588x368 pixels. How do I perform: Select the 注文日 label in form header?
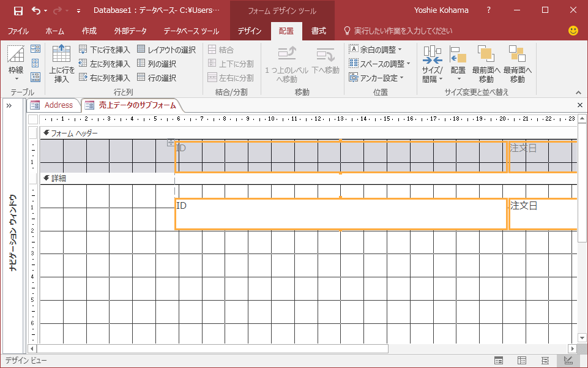coord(543,157)
